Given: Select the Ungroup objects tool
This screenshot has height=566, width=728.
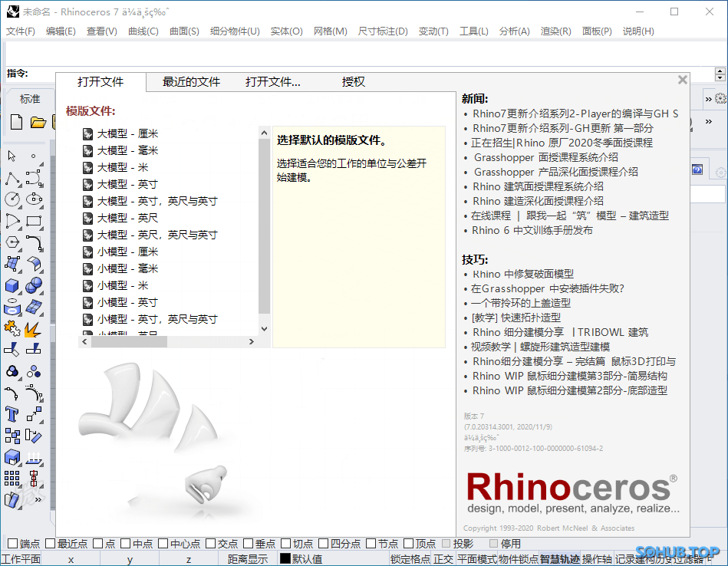Looking at the screenshot, I should (x=34, y=371).
